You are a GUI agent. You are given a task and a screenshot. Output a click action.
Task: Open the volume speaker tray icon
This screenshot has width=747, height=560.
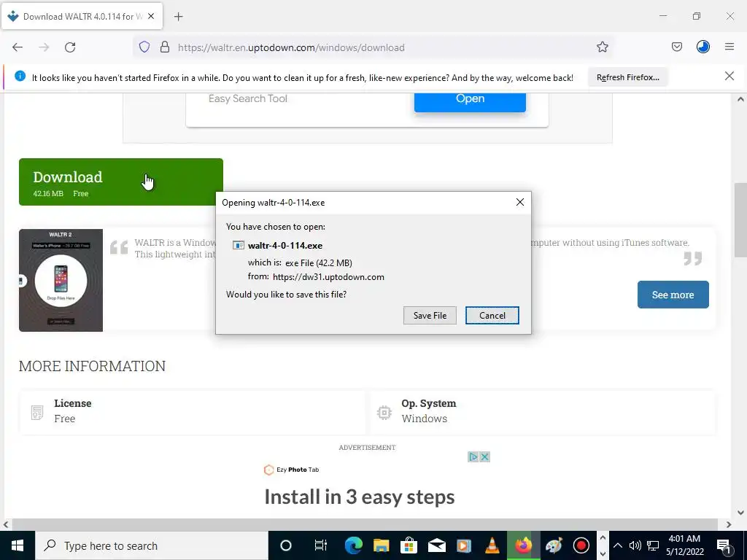[x=635, y=545]
